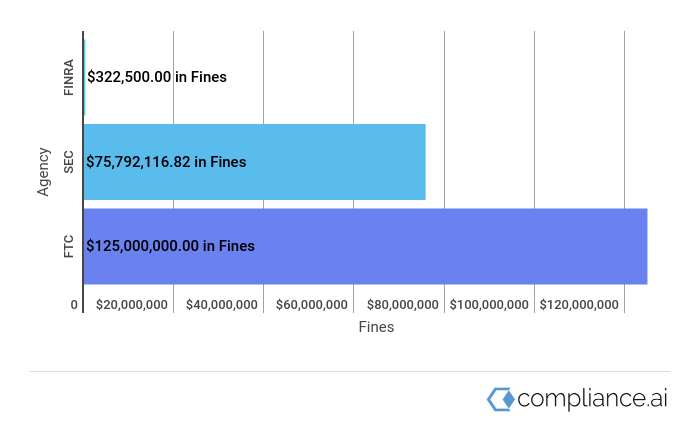
Task: Click the $120,000,000 axis tick label
Action: (579, 305)
